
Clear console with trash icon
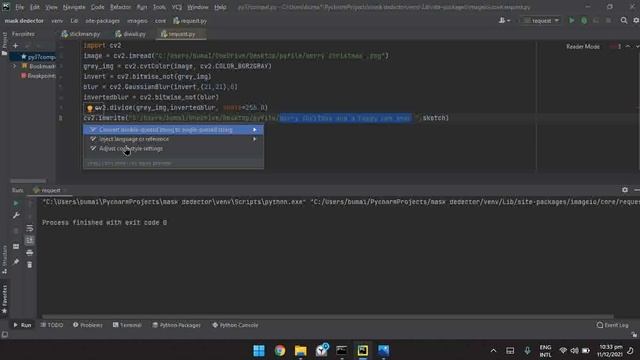(29, 265)
